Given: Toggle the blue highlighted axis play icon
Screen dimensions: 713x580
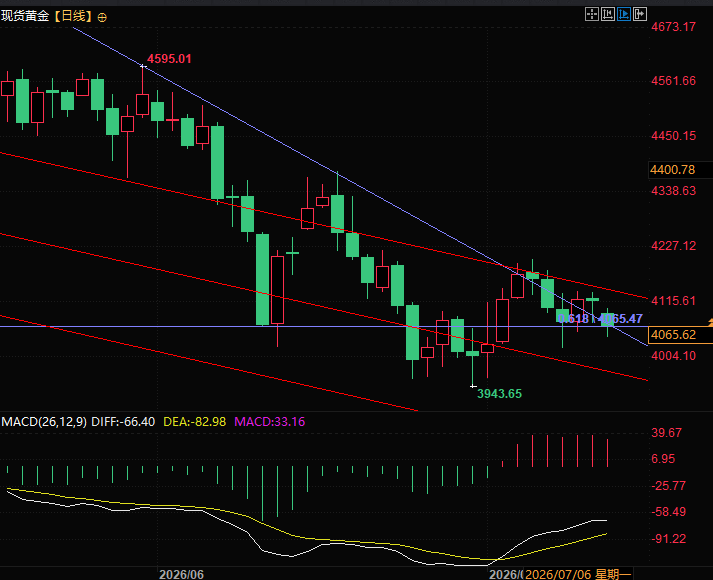Looking at the screenshot, I should [623, 15].
